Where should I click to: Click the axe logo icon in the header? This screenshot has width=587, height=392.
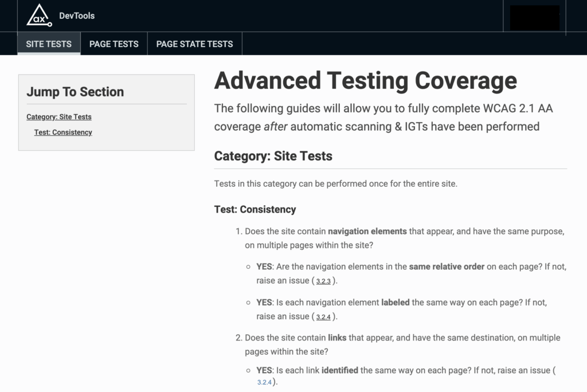click(x=38, y=15)
